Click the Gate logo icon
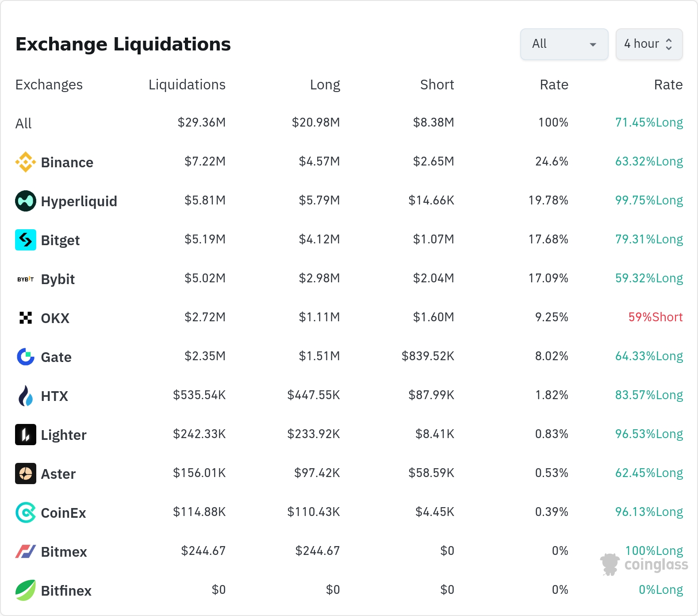The width and height of the screenshot is (698, 616). (26, 357)
